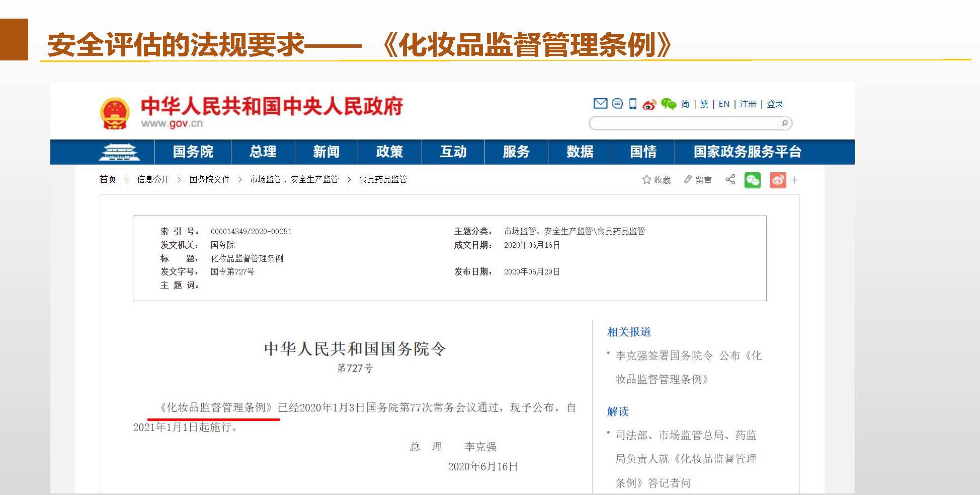
Task: Switch language to EN
Action: click(723, 104)
